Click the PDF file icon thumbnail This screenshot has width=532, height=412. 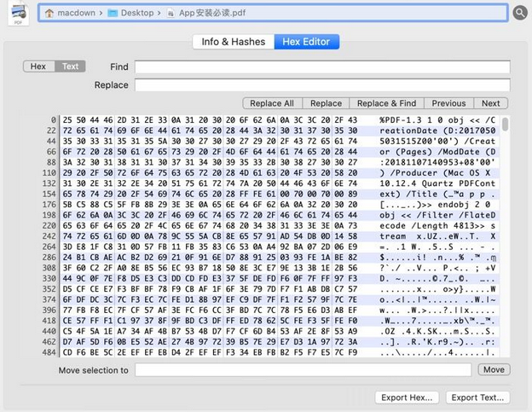[x=18, y=14]
